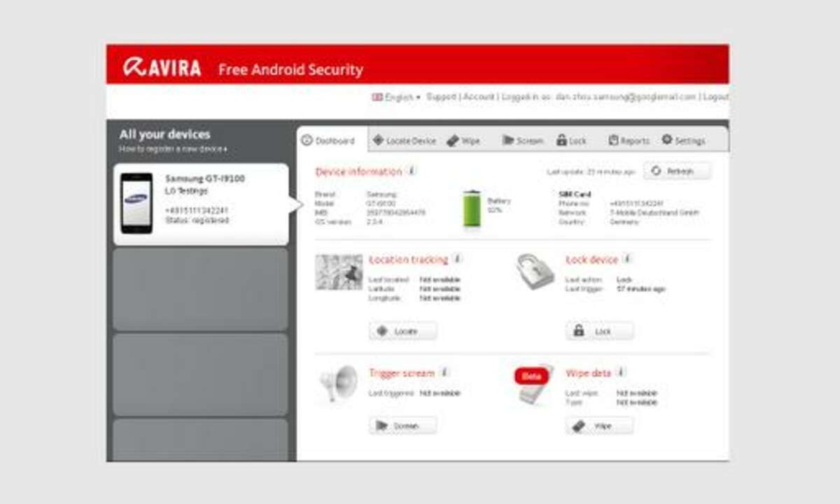Click the Trigger scream heading
Image resolution: width=840 pixels, height=504 pixels.
pyautogui.click(x=402, y=373)
